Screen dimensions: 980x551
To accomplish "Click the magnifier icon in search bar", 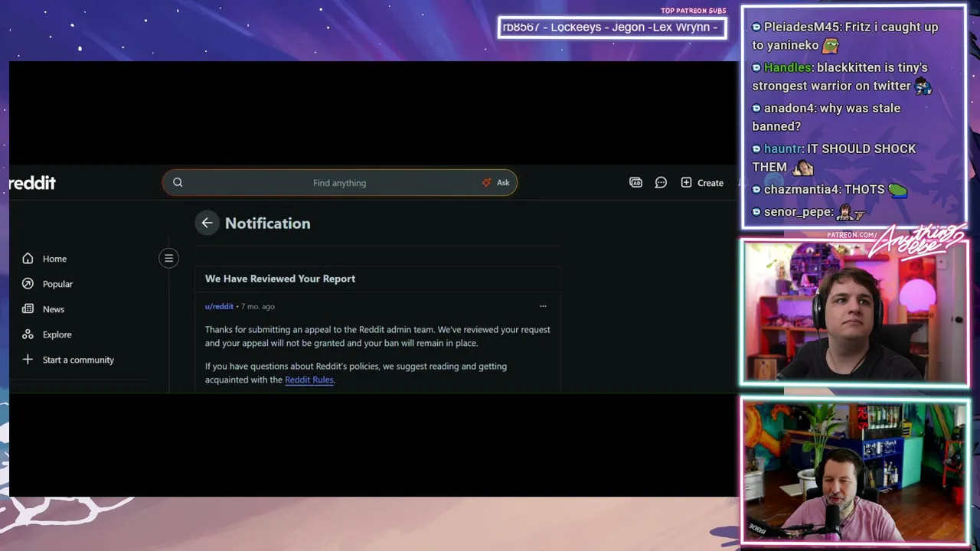I will click(178, 182).
